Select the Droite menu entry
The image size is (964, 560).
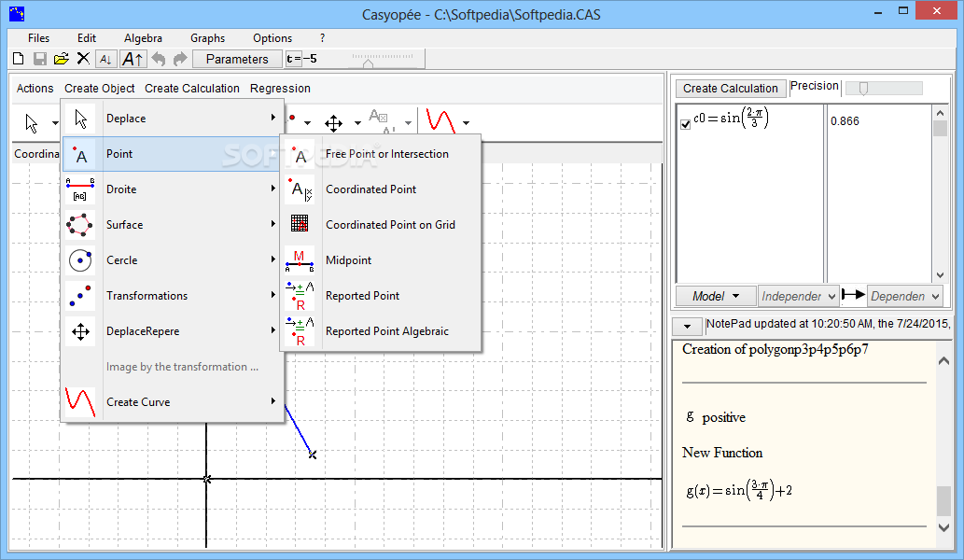(172, 189)
